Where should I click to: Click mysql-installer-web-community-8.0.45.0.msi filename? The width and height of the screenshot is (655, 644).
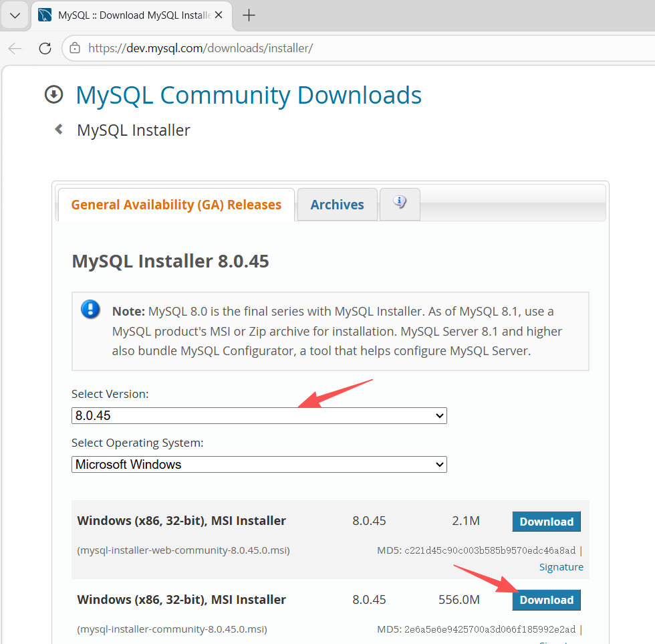pyautogui.click(x=183, y=550)
